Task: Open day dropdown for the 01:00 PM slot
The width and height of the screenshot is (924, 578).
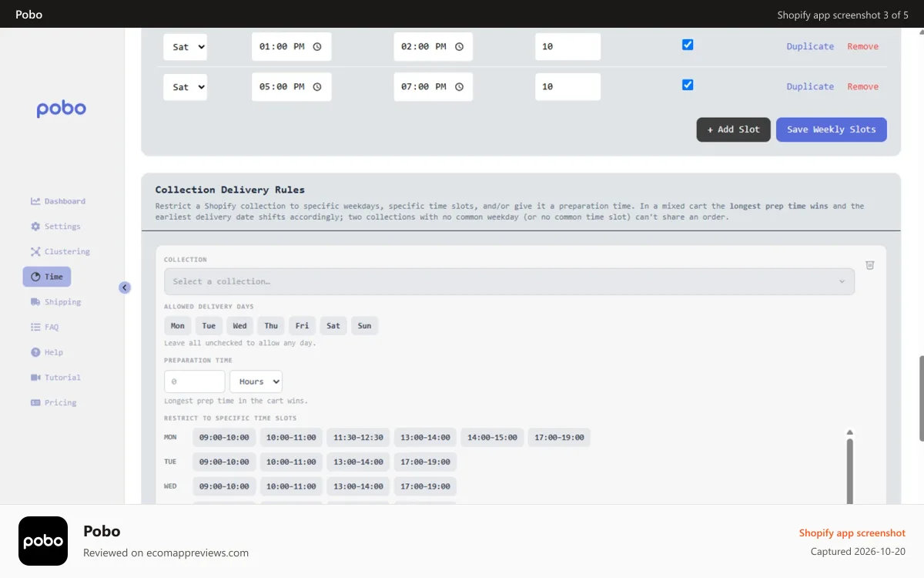Action: pyautogui.click(x=185, y=47)
